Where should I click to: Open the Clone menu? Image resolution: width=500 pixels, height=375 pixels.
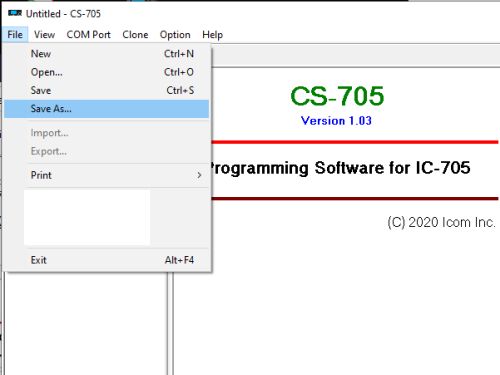[135, 34]
